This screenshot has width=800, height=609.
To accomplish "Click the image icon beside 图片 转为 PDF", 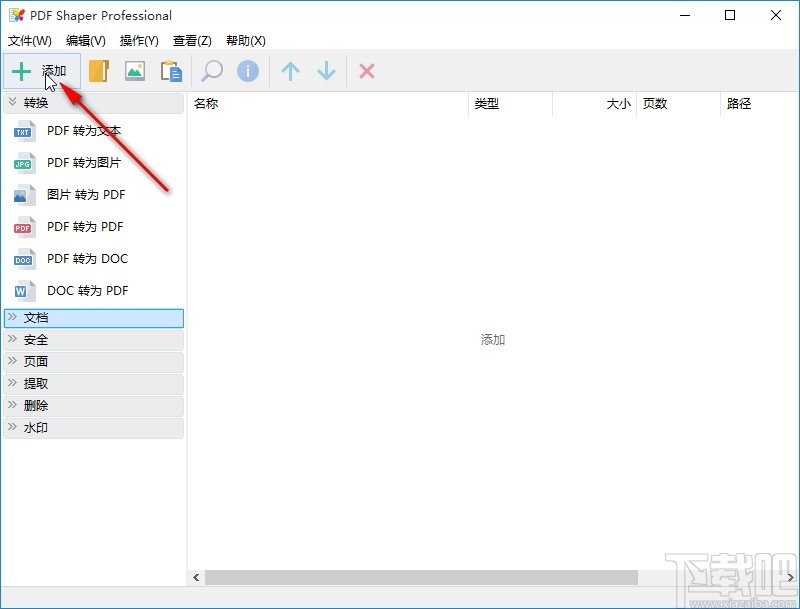I will (x=24, y=195).
